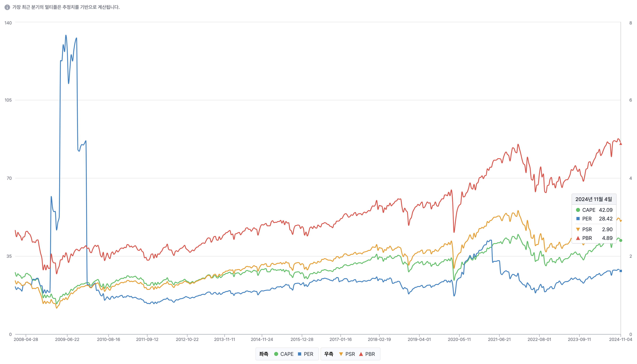Select the 2020-05-11 x-axis date label
The height and width of the screenshot is (364, 637).
(459, 340)
